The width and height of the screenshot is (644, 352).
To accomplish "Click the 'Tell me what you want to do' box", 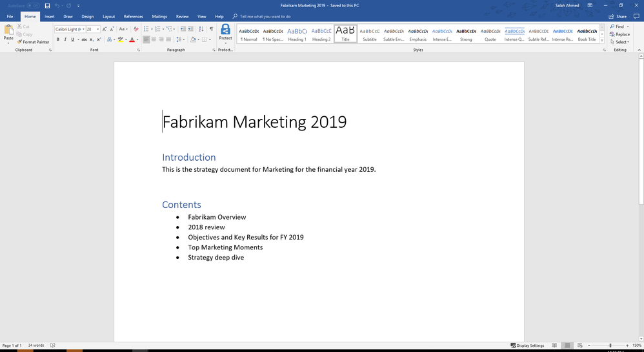I will click(265, 16).
